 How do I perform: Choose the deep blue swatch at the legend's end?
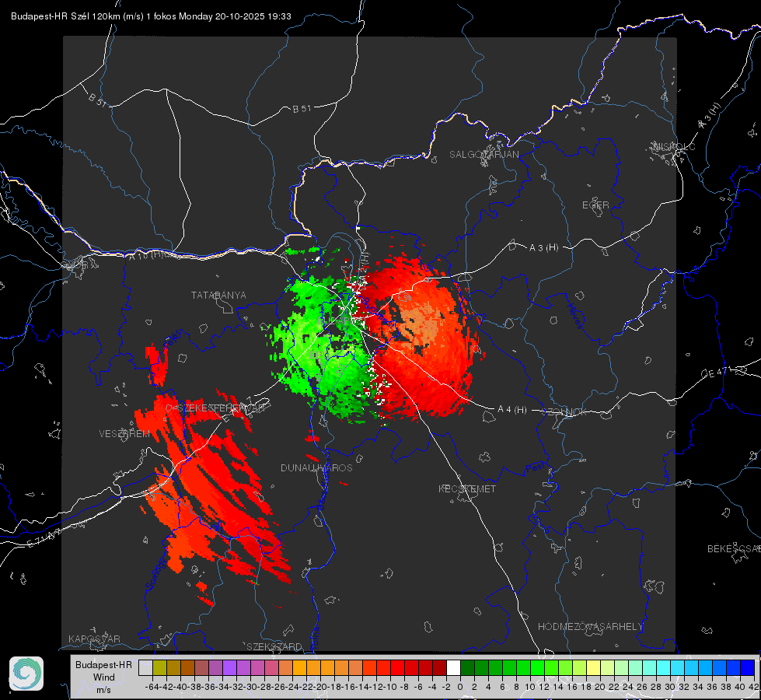[x=748, y=667]
